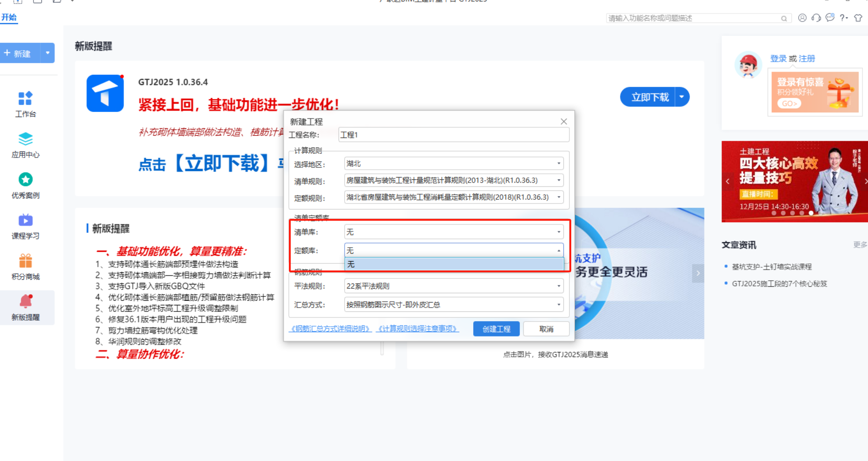Open article 基坑支护-土钉墙实战课程

tap(772, 267)
